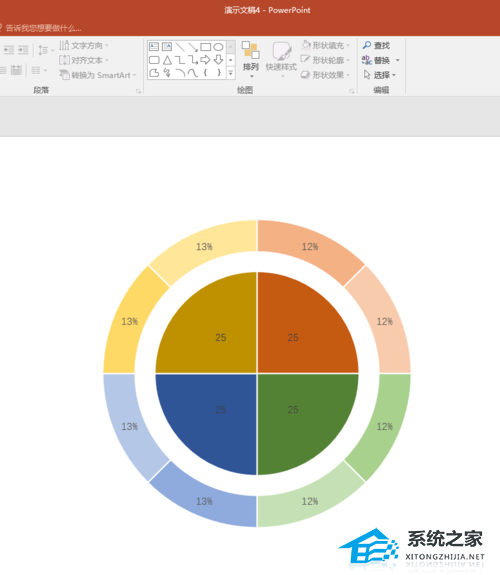Open the columns dropdown

[x=39, y=70]
